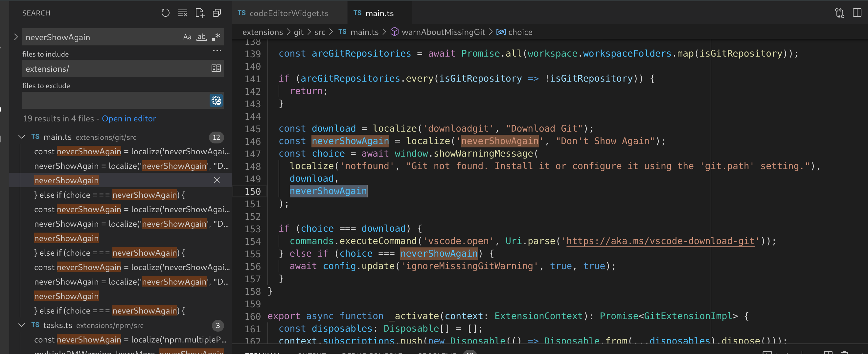Toggle Match Case option
Image resolution: width=868 pixels, height=354 pixels.
[x=187, y=37]
